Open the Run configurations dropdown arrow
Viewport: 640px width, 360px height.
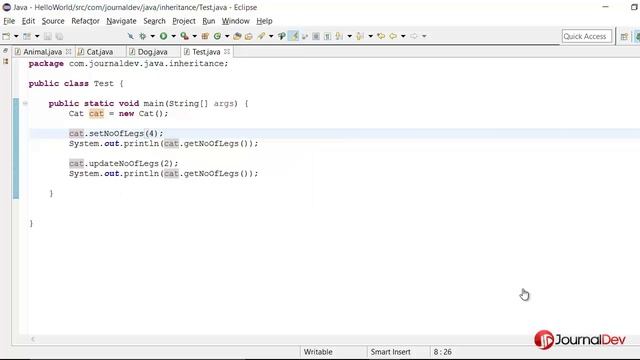click(173, 36)
